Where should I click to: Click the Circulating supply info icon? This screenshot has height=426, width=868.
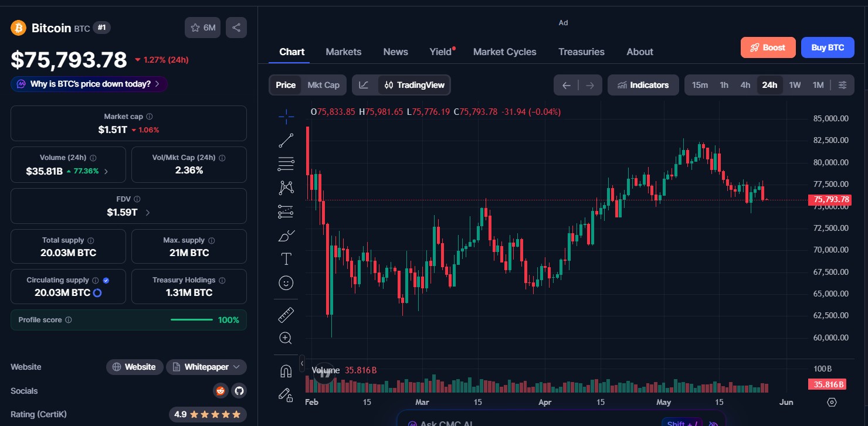[96, 281]
